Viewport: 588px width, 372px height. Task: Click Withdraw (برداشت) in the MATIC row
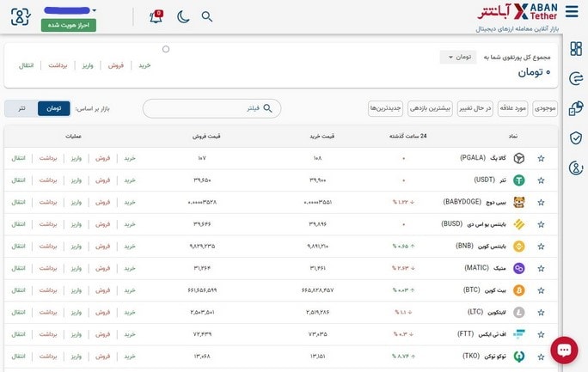coord(48,268)
